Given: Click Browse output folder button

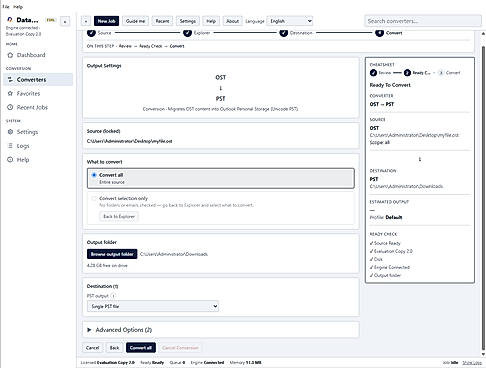Looking at the screenshot, I should point(112,254).
